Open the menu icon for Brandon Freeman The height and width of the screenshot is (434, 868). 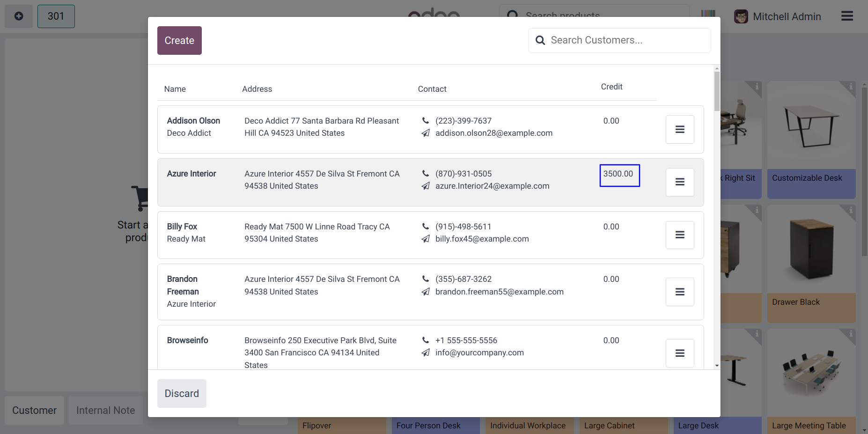(x=680, y=292)
